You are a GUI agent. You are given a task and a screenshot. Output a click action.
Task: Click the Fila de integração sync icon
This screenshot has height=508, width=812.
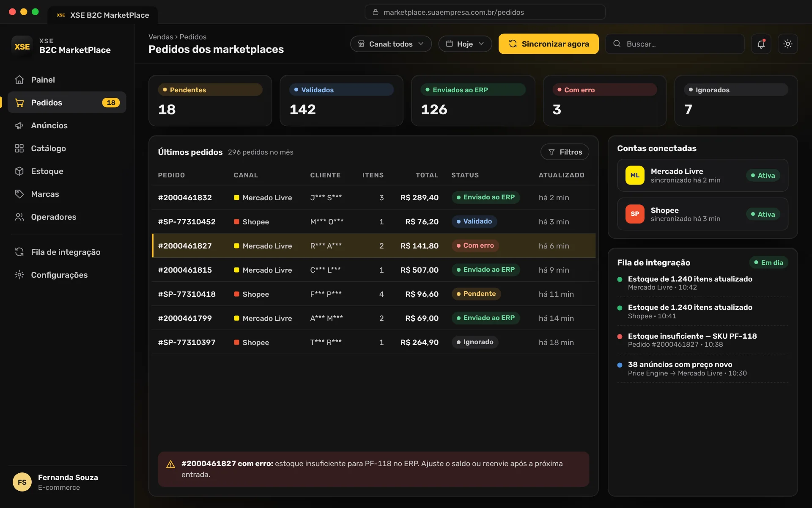(x=19, y=252)
